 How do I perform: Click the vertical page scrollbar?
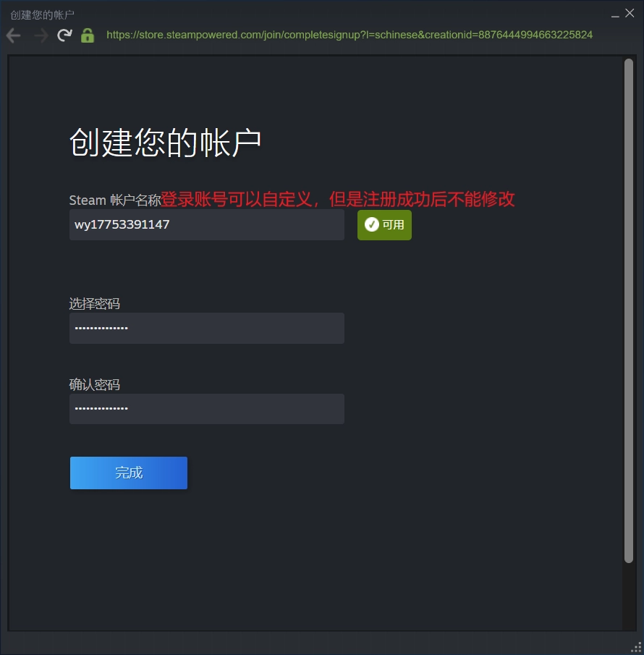(628, 311)
